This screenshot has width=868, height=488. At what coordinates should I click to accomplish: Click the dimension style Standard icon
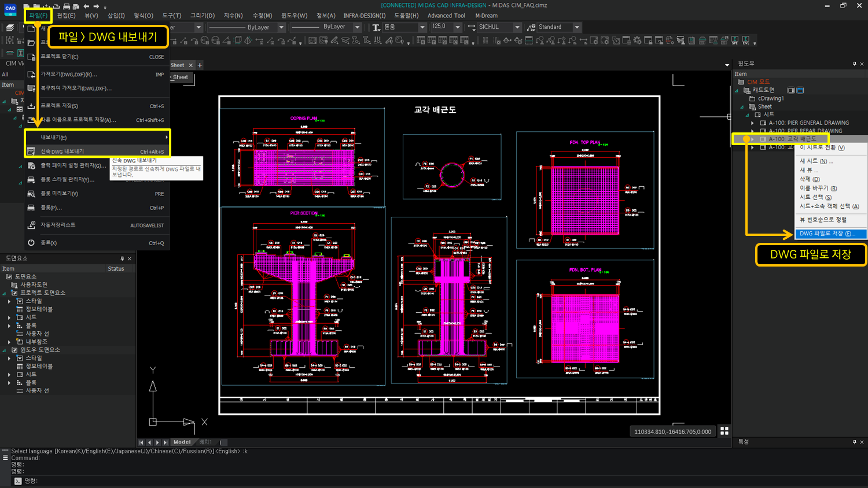532,28
